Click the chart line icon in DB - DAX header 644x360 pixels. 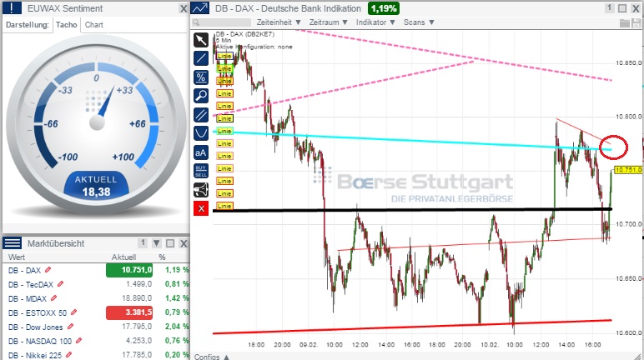pyautogui.click(x=200, y=8)
